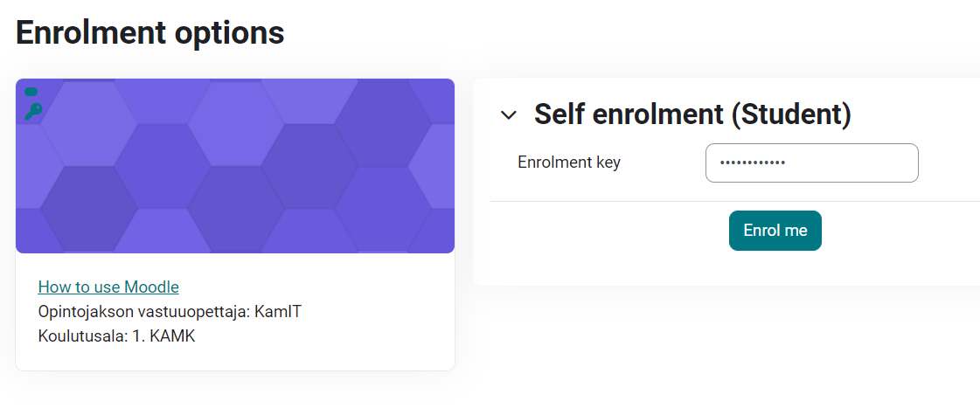
Task: Collapse the Self enrolment (Student) section
Action: coord(509,115)
